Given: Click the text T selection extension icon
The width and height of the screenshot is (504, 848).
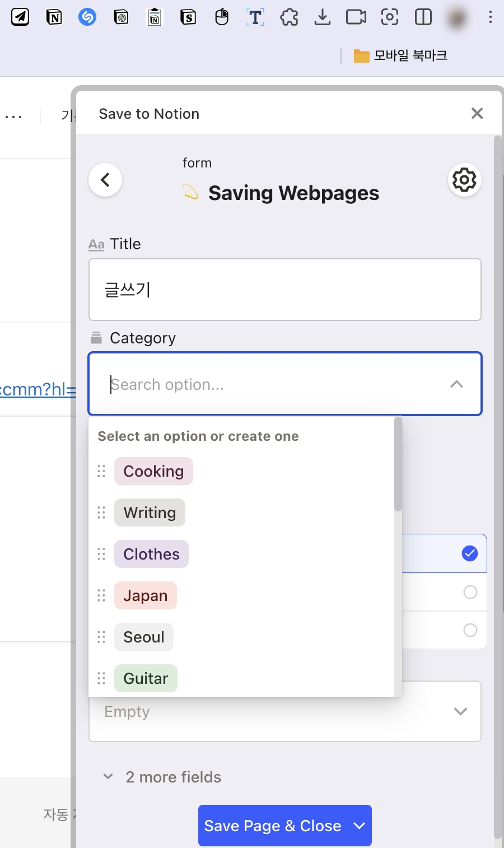Looking at the screenshot, I should [x=255, y=17].
